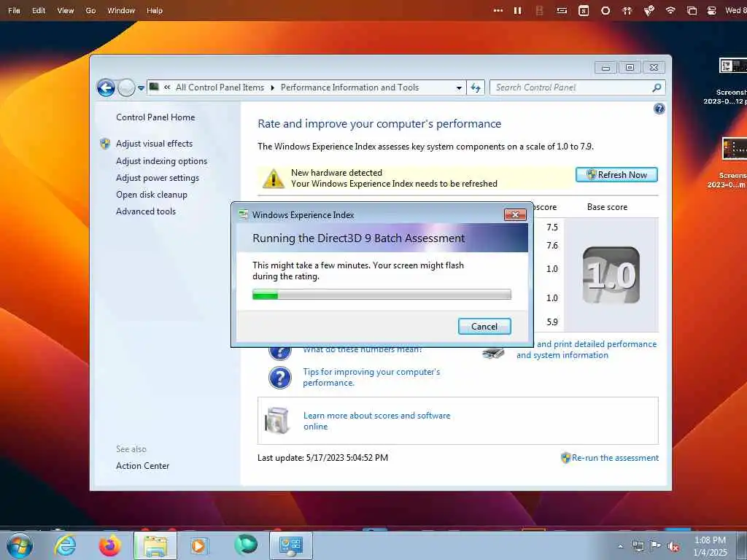The width and height of the screenshot is (747, 560).
Task: Open Learn more about scores and software online
Action: (376, 421)
